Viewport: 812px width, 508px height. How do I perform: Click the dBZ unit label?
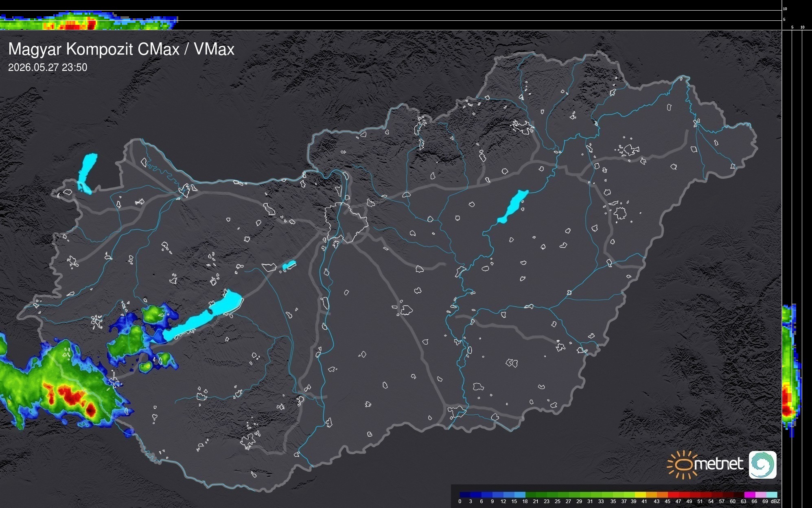coord(775,501)
